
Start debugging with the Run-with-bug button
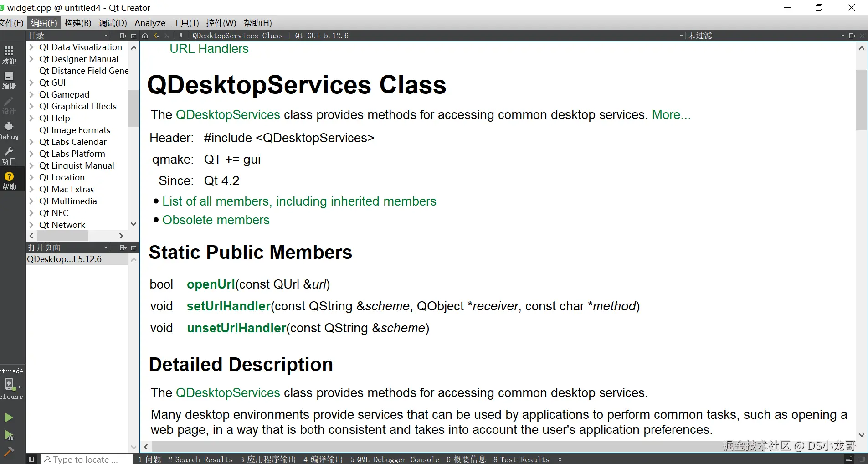click(9, 435)
